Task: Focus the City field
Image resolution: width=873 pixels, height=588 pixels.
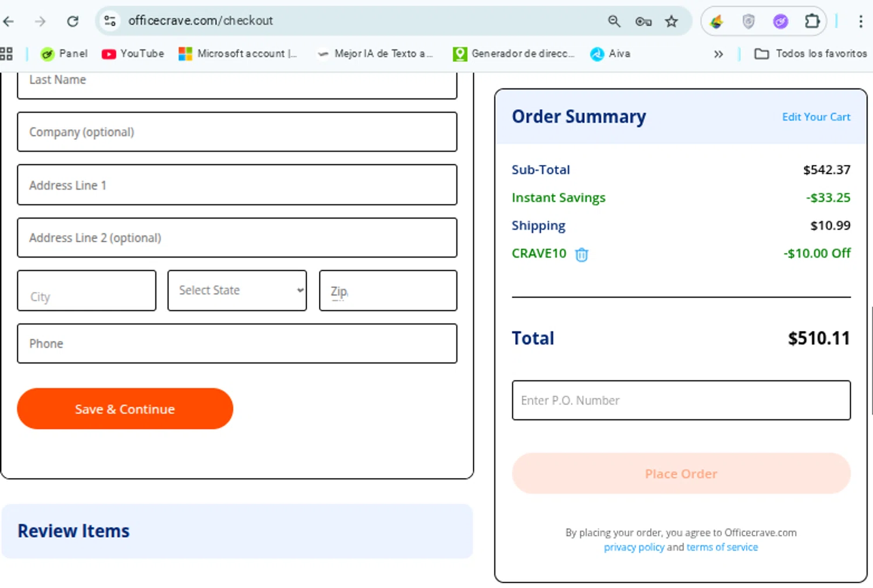Action: point(87,290)
